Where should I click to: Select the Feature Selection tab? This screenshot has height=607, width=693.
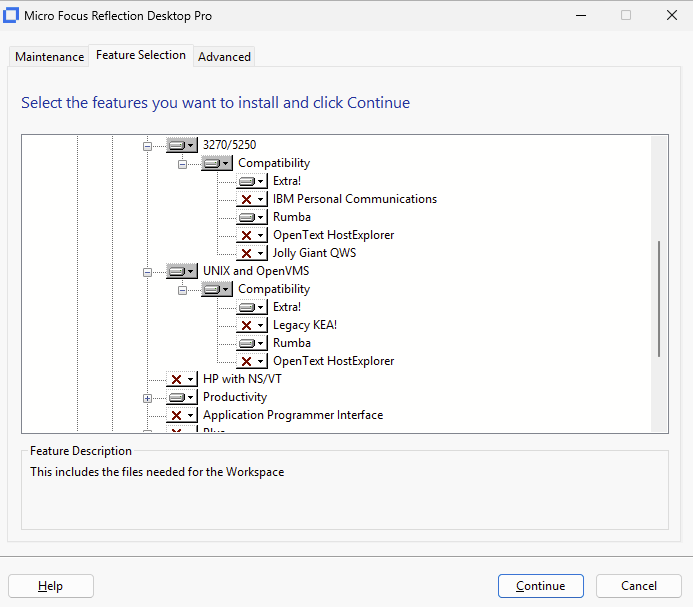[x=141, y=55]
